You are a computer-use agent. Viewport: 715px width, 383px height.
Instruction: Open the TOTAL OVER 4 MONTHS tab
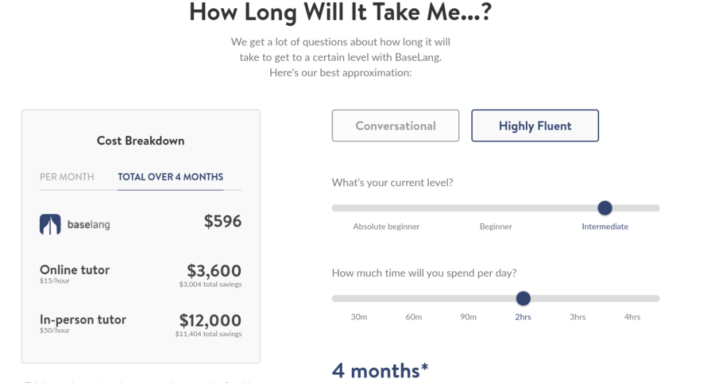pos(171,177)
